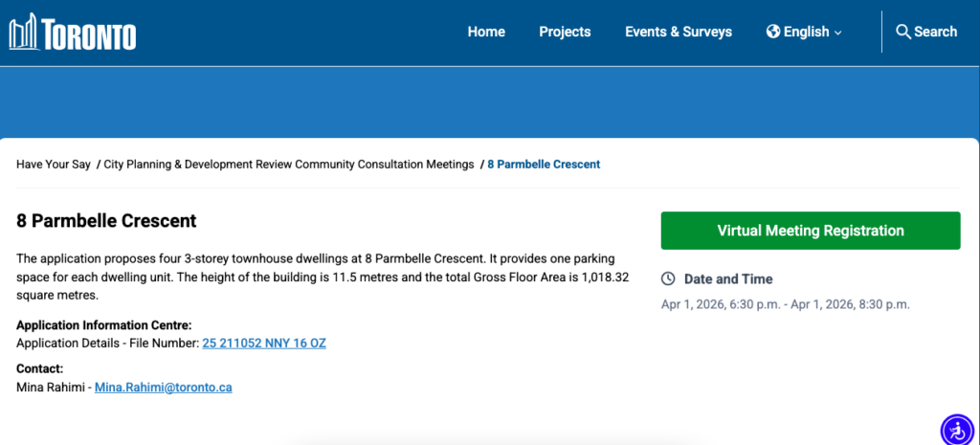Open the accessibility widget icon
The height and width of the screenshot is (445, 980).
coord(956,430)
